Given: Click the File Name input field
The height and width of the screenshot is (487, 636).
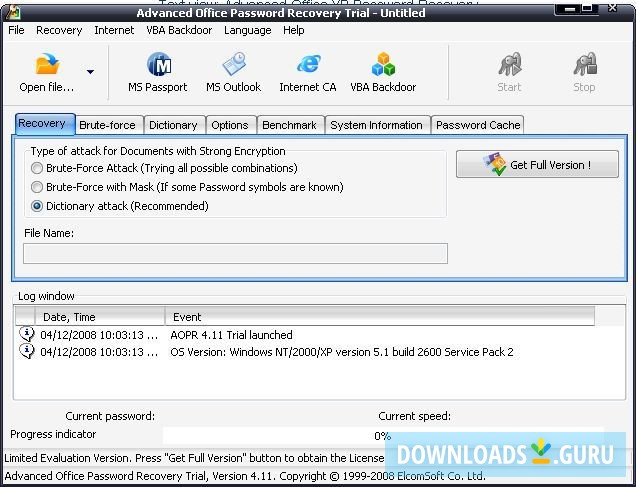Looking at the screenshot, I should coord(235,253).
